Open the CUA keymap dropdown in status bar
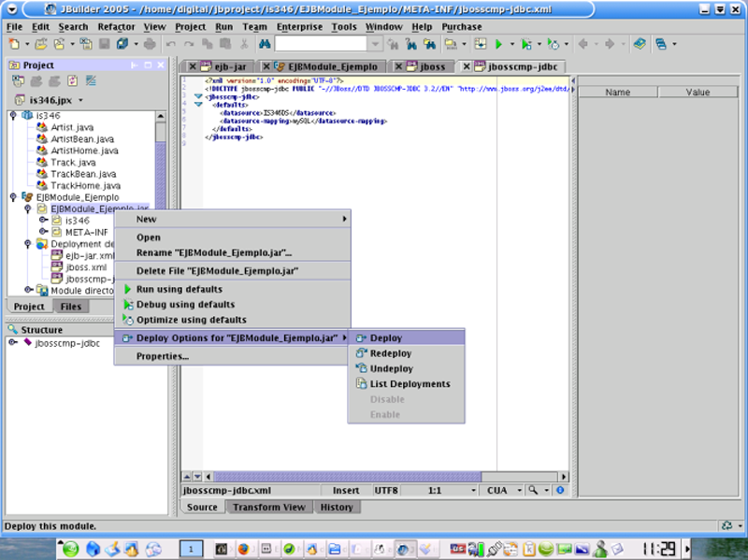748x560 pixels. (x=500, y=490)
